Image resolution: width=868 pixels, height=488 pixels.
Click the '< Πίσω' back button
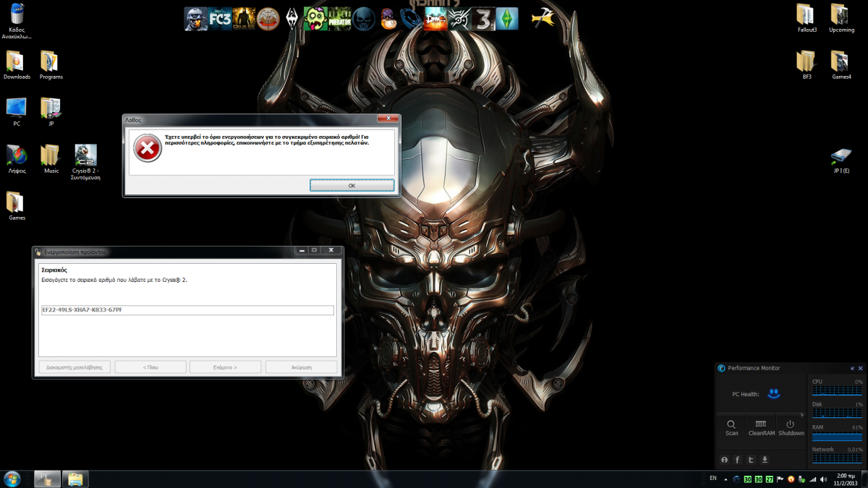150,367
